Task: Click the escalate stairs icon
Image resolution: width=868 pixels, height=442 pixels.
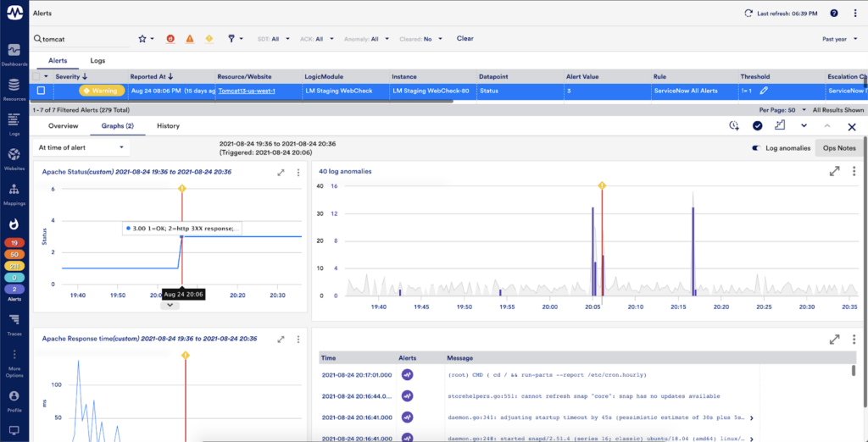Action: 780,125
